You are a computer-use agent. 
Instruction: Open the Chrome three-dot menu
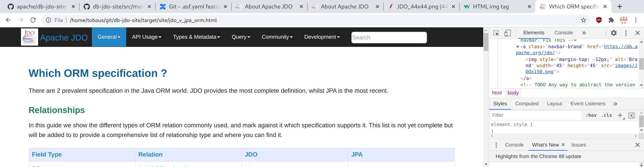(636, 20)
